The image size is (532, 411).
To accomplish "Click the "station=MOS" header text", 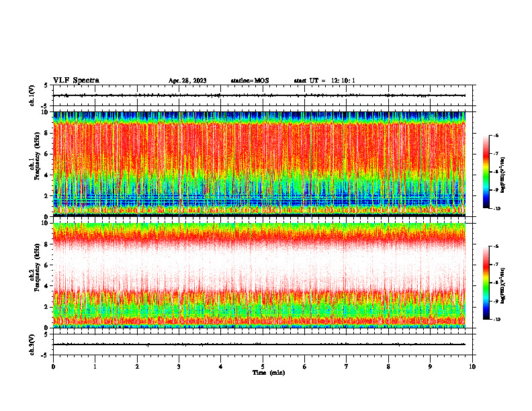I will coord(250,81).
